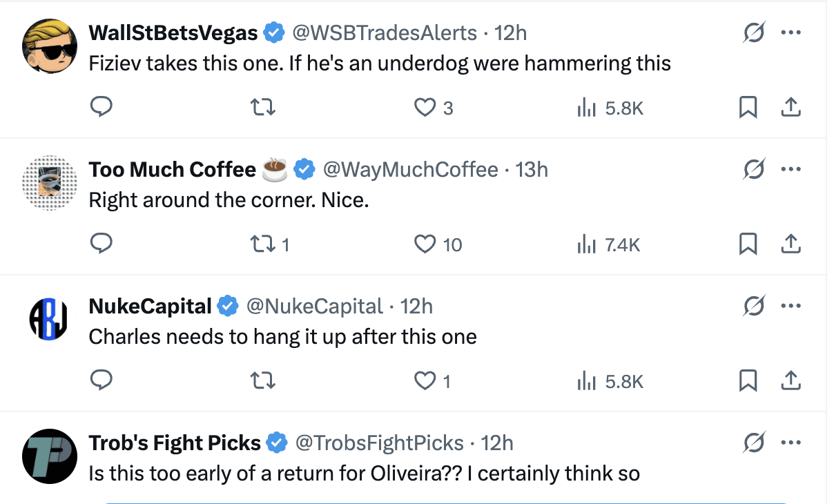Open more options for WallStBetsVegas tweet

pyautogui.click(x=791, y=32)
